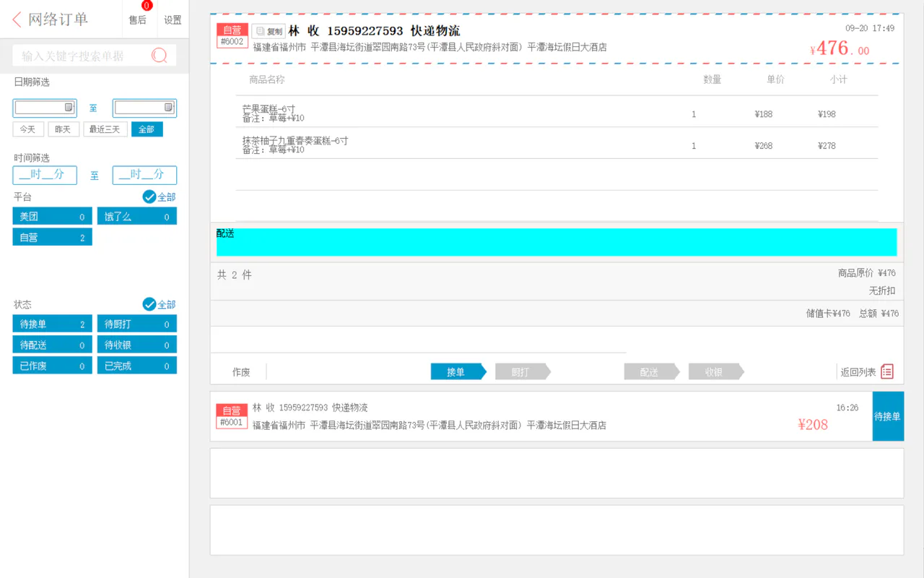Show 待配送 status orders
The height and width of the screenshot is (578, 924).
(52, 345)
